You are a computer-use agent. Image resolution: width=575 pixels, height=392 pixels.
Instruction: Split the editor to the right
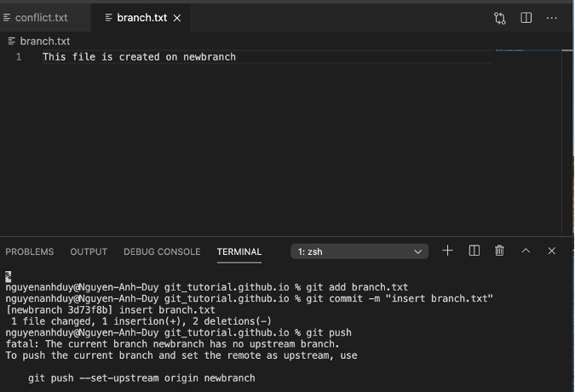(526, 18)
